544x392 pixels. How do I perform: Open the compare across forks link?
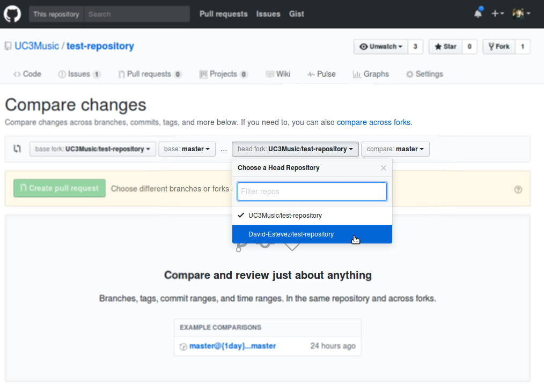[x=373, y=122]
